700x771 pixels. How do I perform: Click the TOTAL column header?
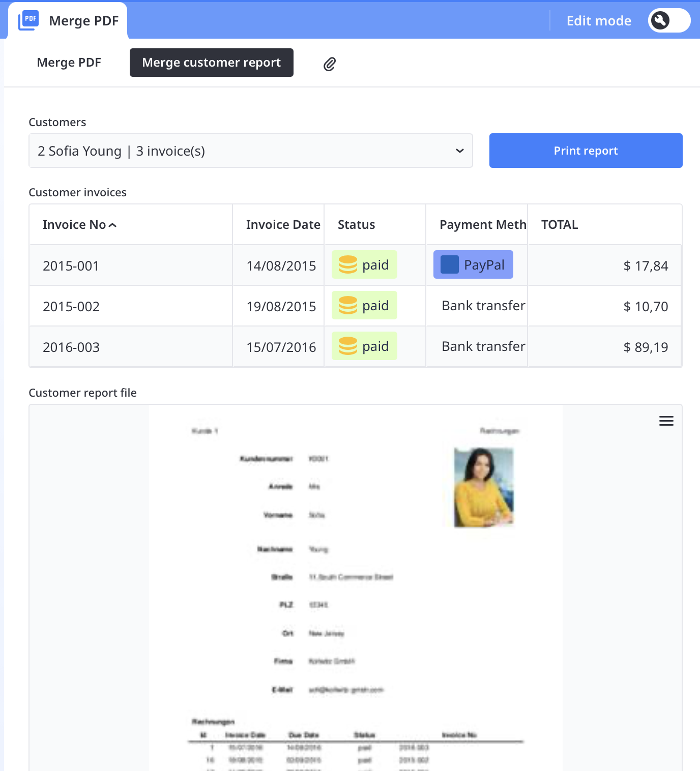(560, 225)
